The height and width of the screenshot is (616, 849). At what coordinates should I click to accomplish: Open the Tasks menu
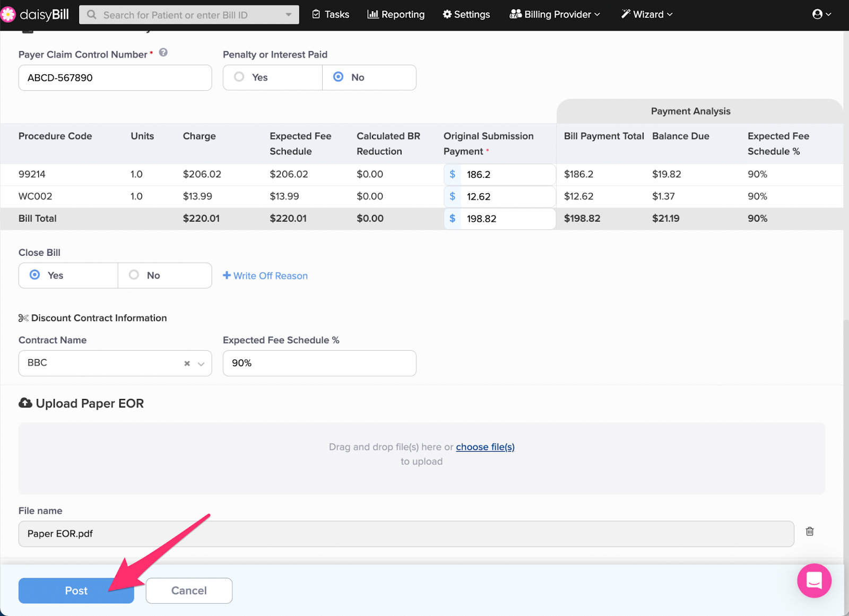click(x=331, y=14)
